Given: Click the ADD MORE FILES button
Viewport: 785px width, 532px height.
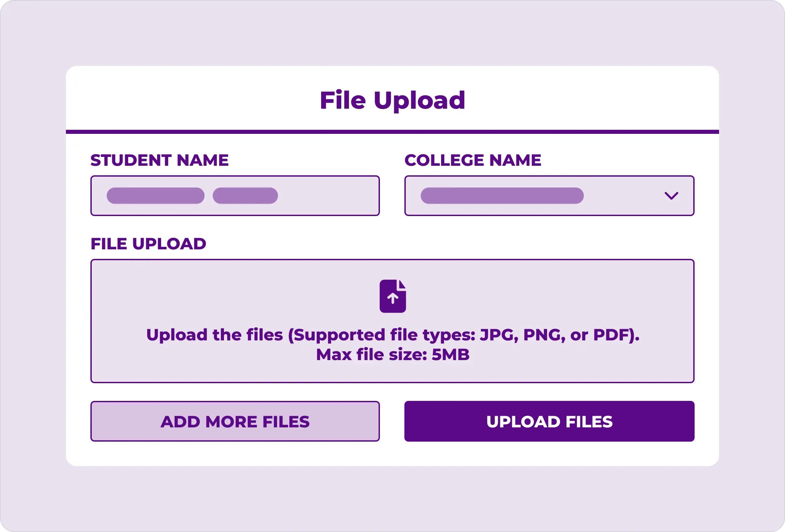Looking at the screenshot, I should [x=235, y=421].
